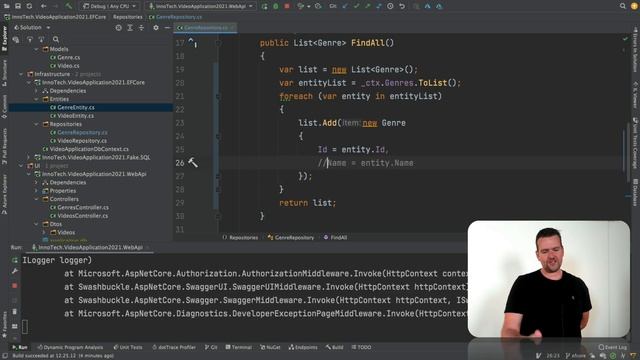Toggle code fold marker at FindAll line 17
Viewport: 640px width, 360px height.
pyautogui.click(x=218, y=43)
